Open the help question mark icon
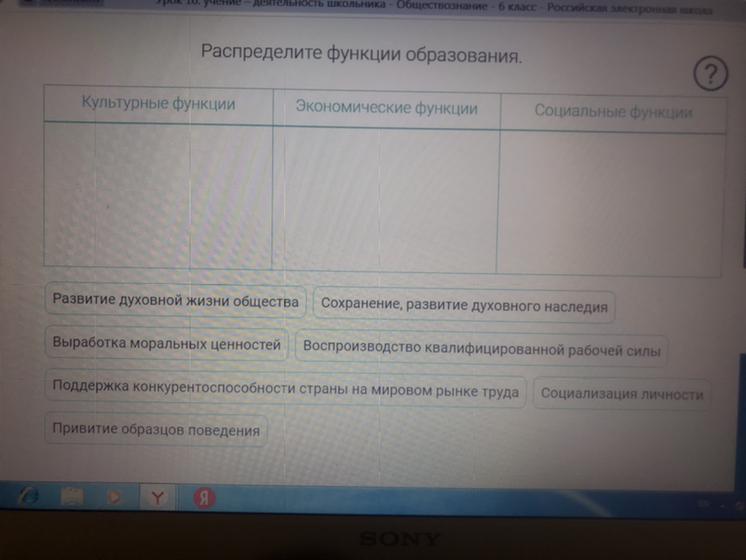Image resolution: width=746 pixels, height=560 pixels. coord(710,73)
